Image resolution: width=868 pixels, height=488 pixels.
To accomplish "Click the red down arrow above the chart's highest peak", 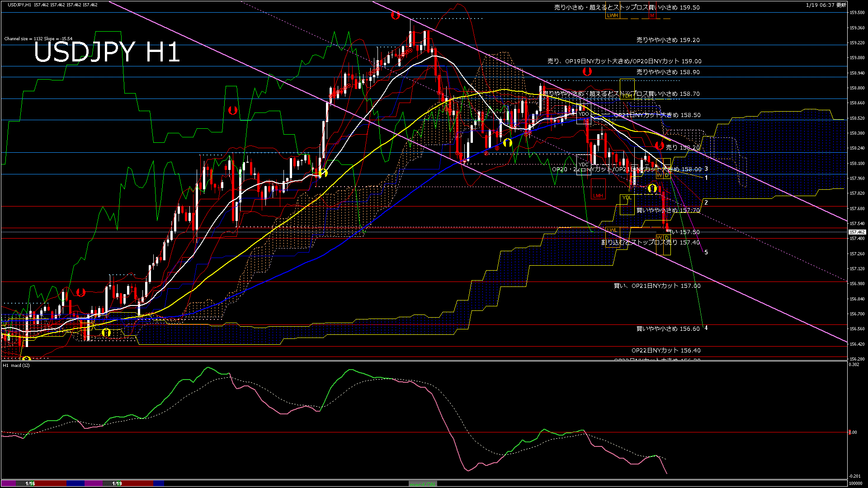I will pyautogui.click(x=395, y=15).
